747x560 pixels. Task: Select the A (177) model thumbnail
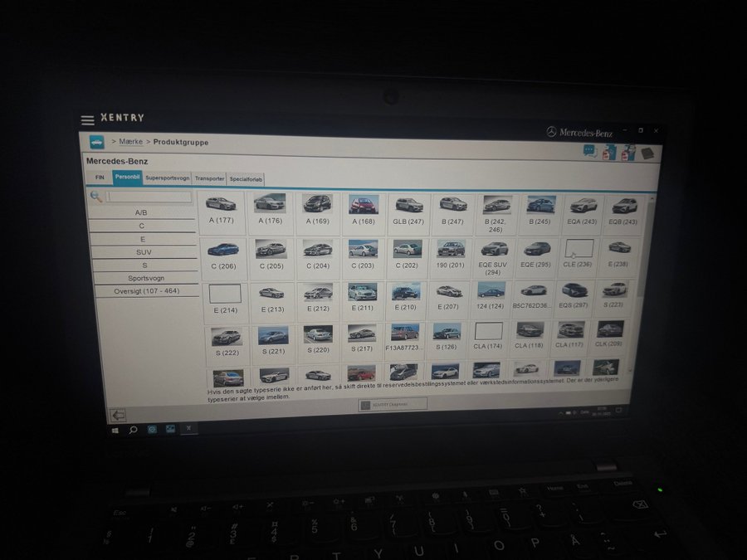pyautogui.click(x=220, y=208)
